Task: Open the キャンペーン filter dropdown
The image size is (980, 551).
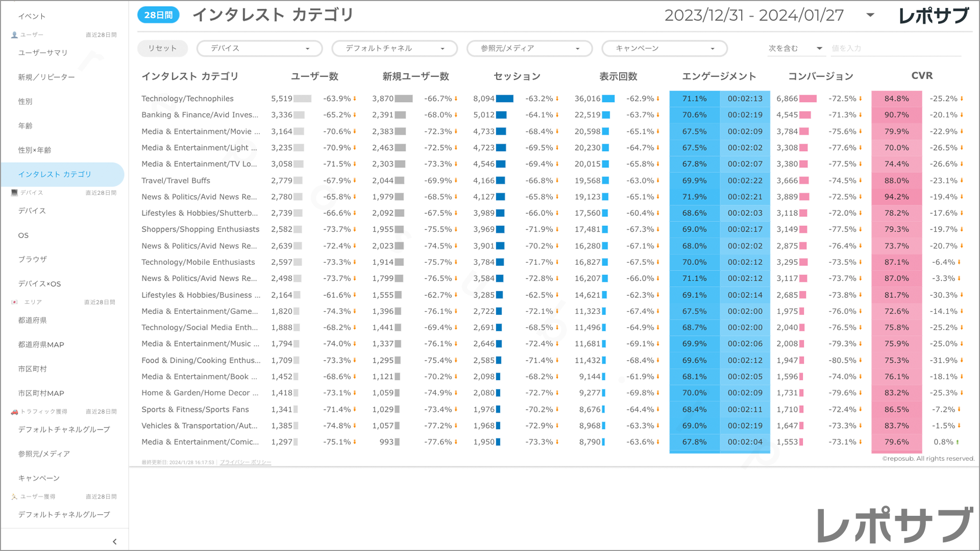Action: click(664, 48)
